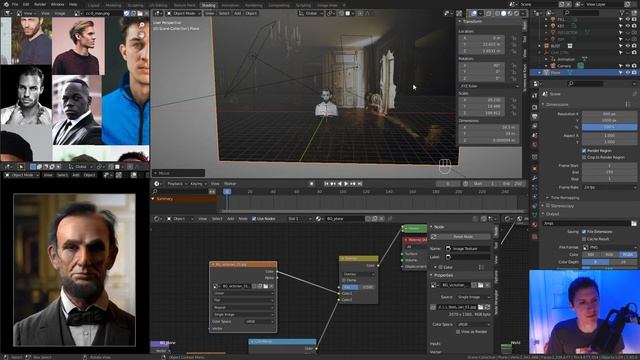Toggle render camera icon for BUST row
640x360 pixels.
coord(634,46)
